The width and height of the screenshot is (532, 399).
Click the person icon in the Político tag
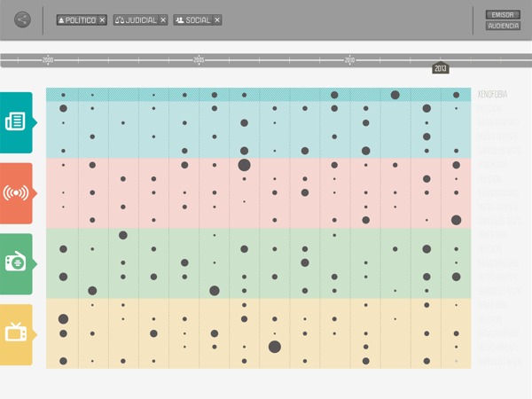[62, 20]
